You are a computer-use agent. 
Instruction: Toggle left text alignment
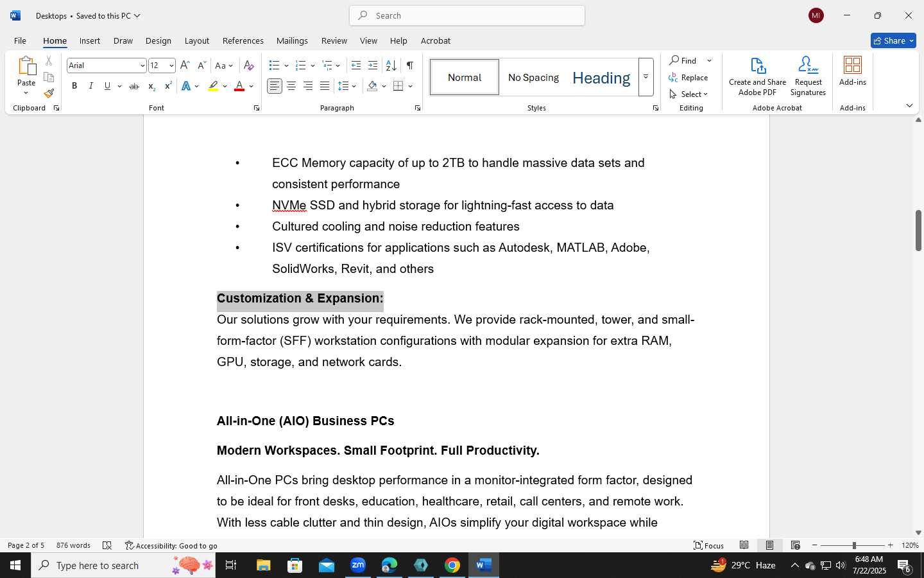[275, 86]
